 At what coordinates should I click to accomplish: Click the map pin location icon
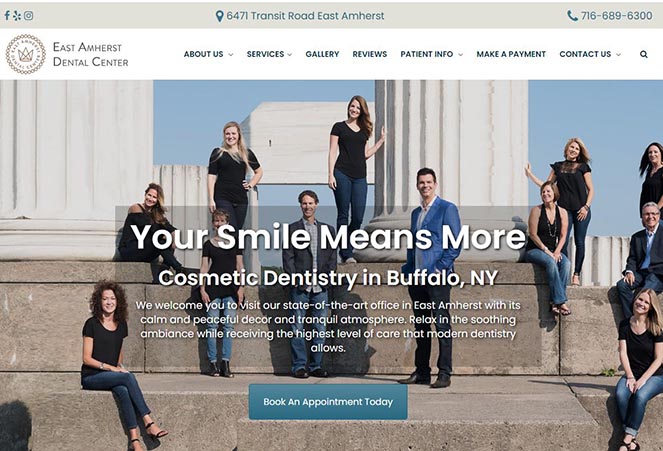pos(219,16)
